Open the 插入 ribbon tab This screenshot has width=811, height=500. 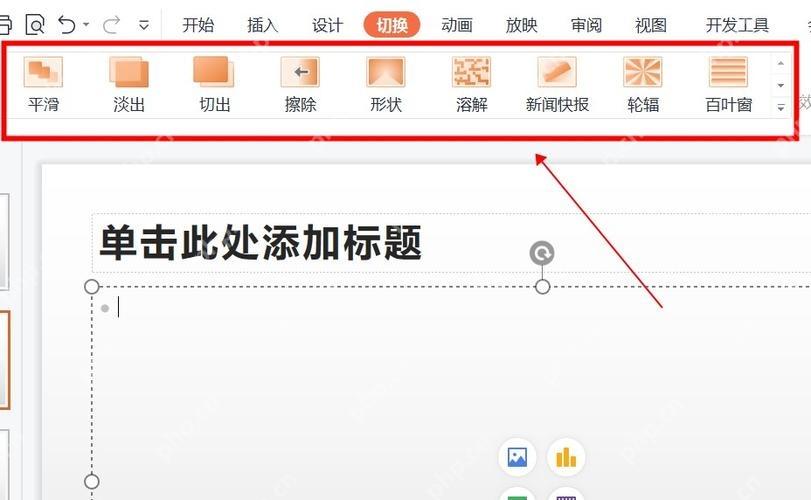[x=263, y=25]
